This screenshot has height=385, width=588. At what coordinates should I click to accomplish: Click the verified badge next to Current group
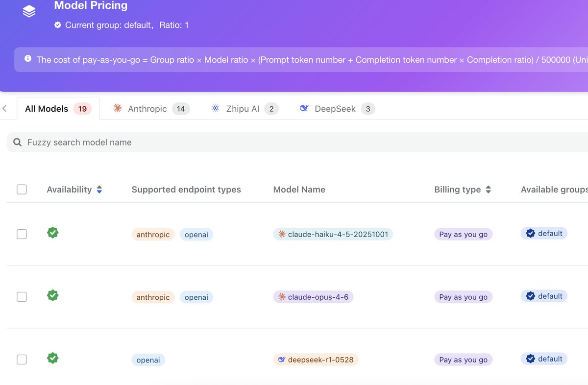coord(58,24)
